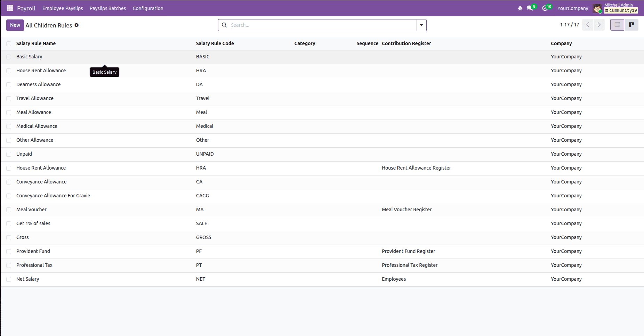Open the YourCompany company switcher

[x=573, y=8]
